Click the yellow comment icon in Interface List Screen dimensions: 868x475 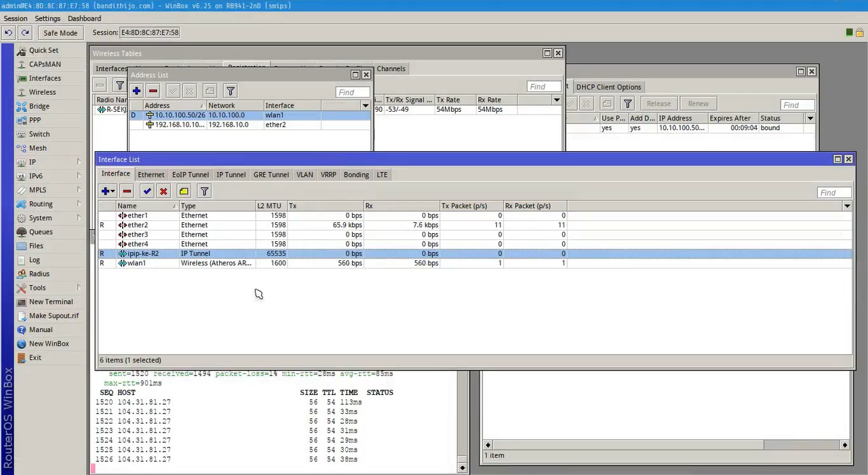click(x=184, y=191)
